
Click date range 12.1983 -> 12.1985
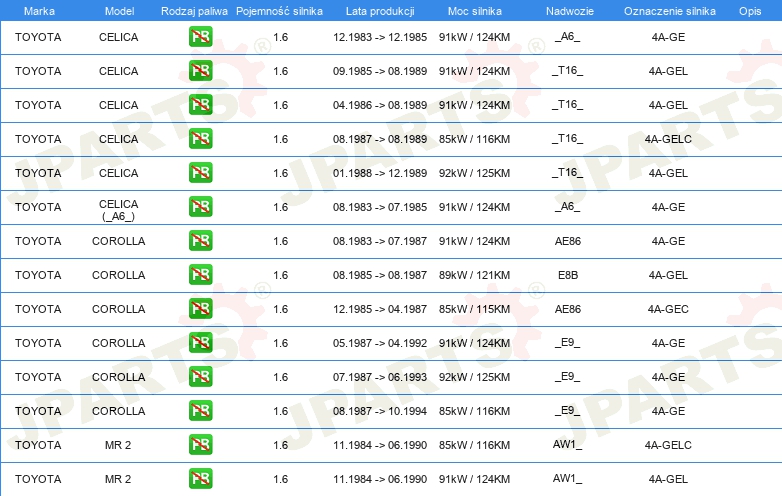tap(380, 37)
